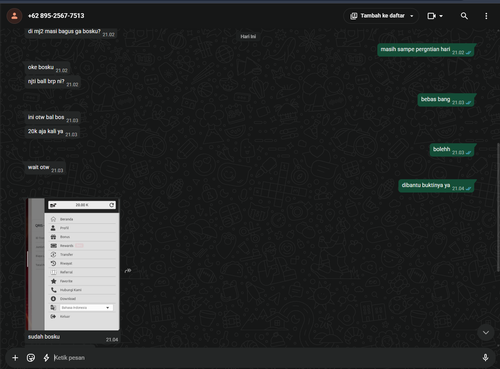The image size is (500, 369).
Task: Forward the received image using arrow icon
Action: [x=128, y=271]
